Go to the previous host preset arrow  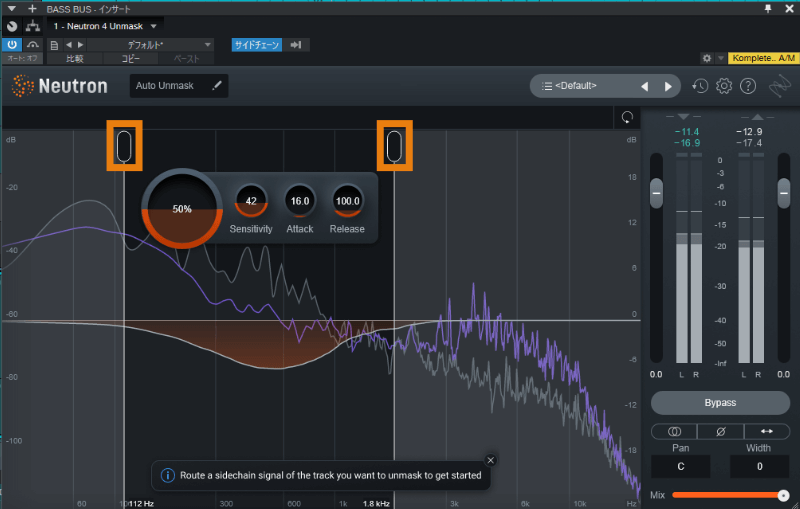pyautogui.click(x=69, y=45)
